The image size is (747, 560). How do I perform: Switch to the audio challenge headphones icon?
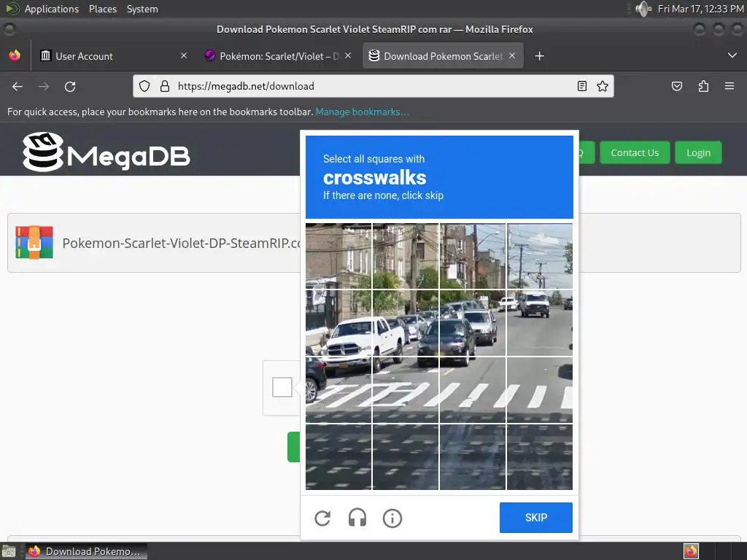(357, 518)
